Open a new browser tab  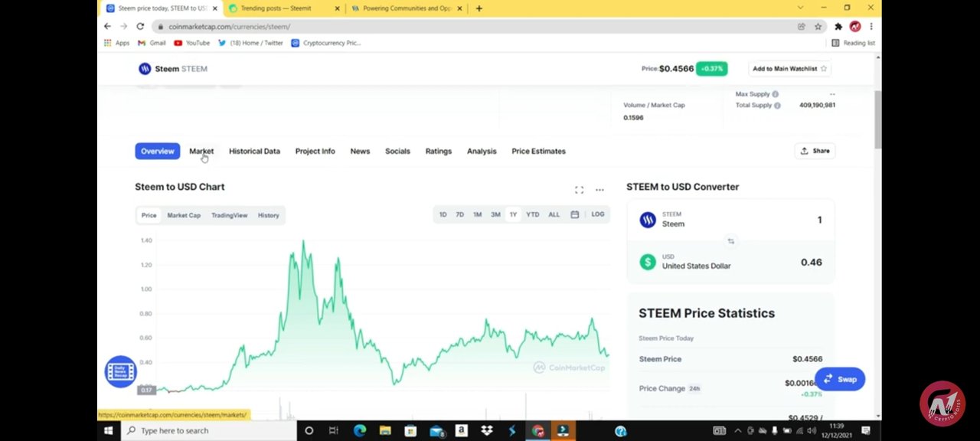pos(479,8)
